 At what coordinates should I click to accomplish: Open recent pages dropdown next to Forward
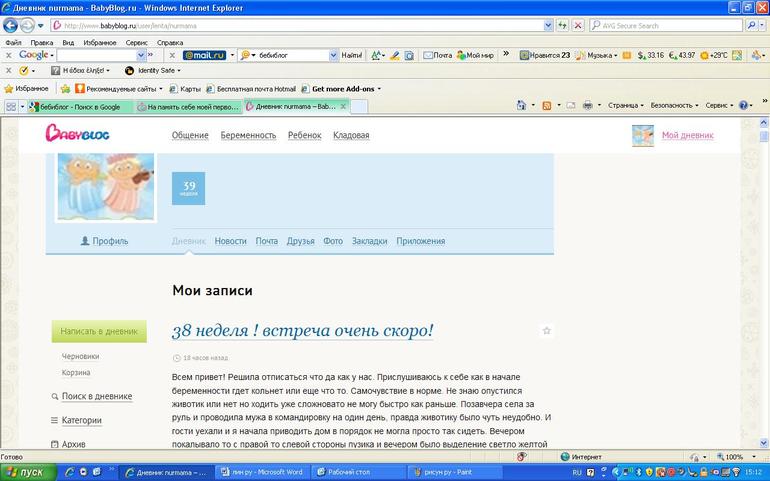[40, 26]
